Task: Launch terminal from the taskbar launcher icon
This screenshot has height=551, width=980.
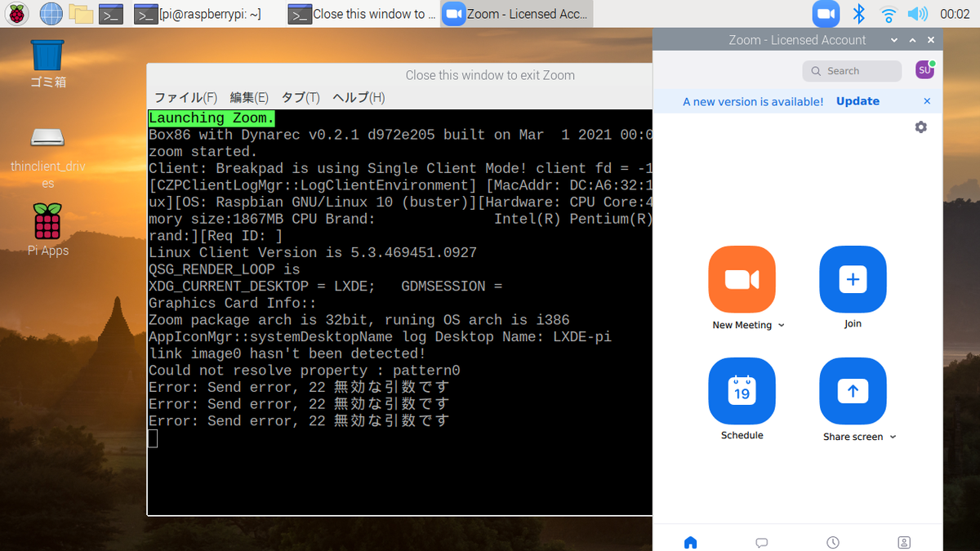Action: [111, 14]
